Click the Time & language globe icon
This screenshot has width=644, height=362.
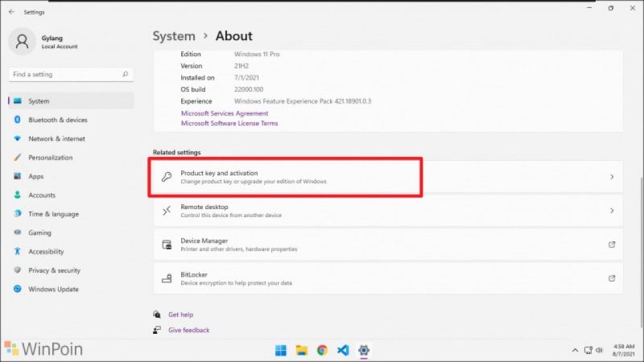(17, 214)
